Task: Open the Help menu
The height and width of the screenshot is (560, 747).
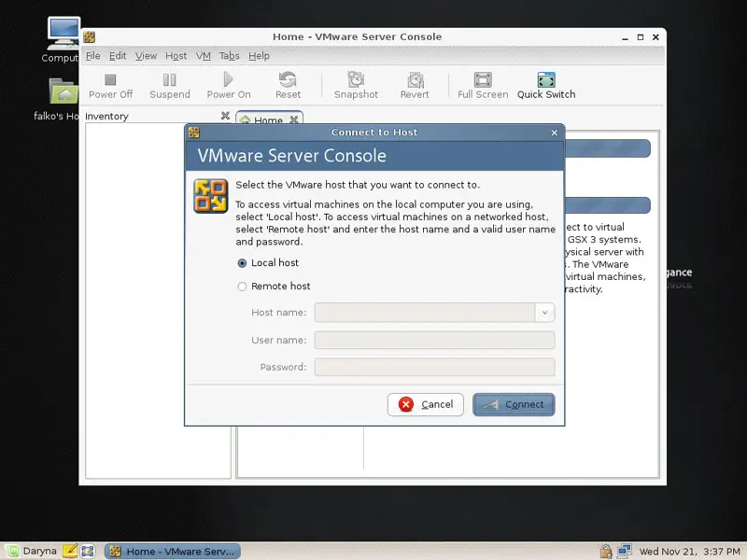Action: 259,56
